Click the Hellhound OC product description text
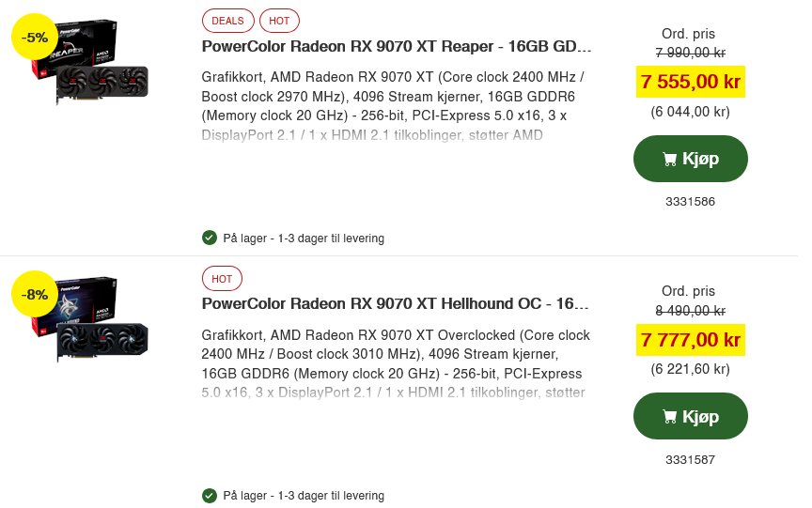 click(x=395, y=363)
